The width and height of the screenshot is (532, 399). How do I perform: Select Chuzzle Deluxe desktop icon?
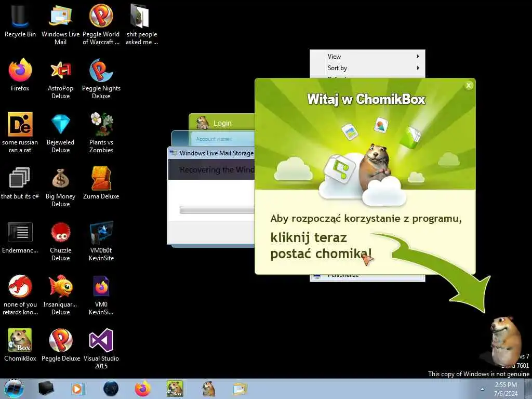tap(60, 241)
